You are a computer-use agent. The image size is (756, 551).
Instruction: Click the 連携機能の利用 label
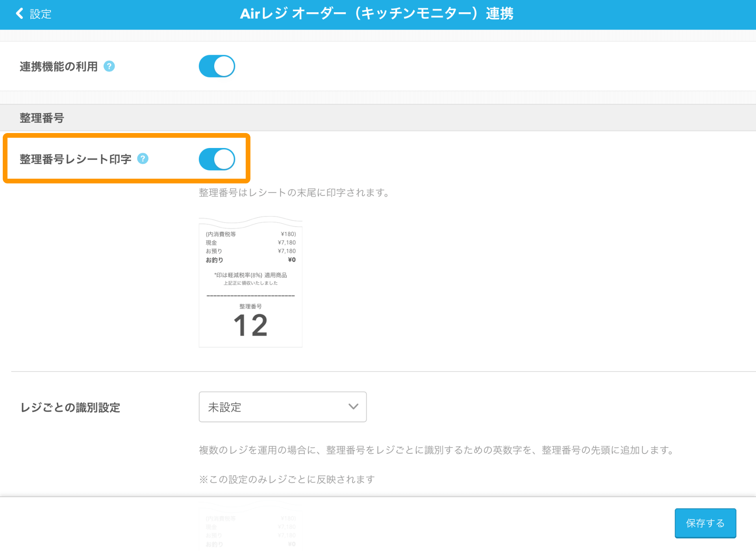(59, 67)
